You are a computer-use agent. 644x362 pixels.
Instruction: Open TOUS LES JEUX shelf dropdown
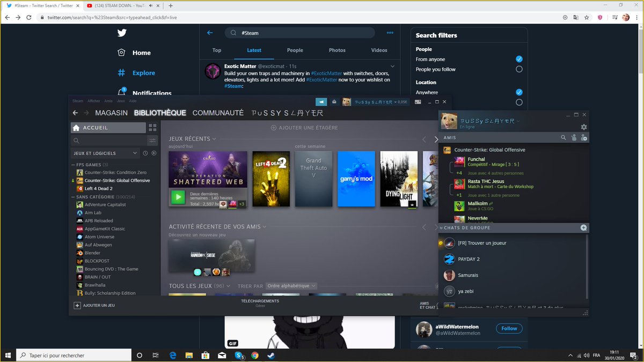(x=228, y=286)
